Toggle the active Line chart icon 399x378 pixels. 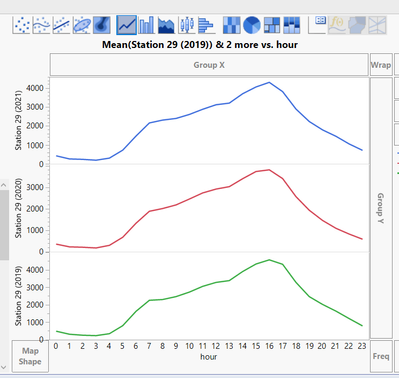click(x=127, y=25)
